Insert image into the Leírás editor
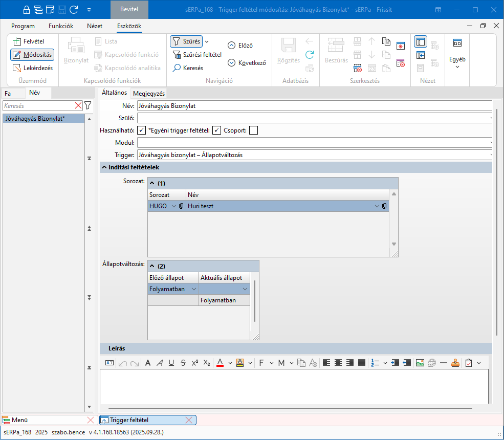Screen dimensions: 504x440 pos(420,363)
